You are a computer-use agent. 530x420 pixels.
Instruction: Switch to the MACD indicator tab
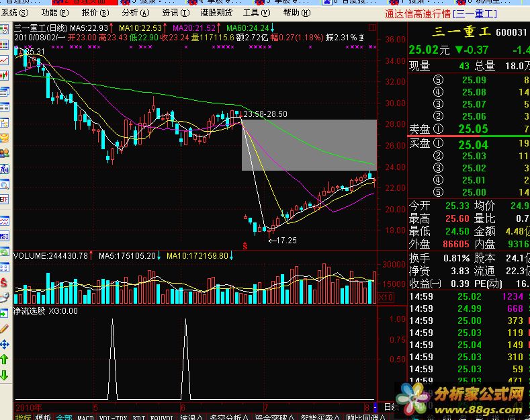pyautogui.click(x=85, y=417)
